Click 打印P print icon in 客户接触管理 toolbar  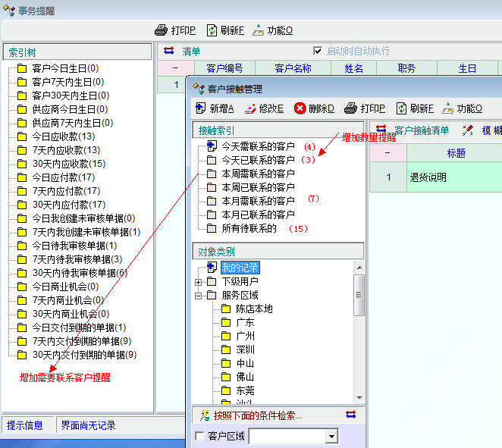350,108
